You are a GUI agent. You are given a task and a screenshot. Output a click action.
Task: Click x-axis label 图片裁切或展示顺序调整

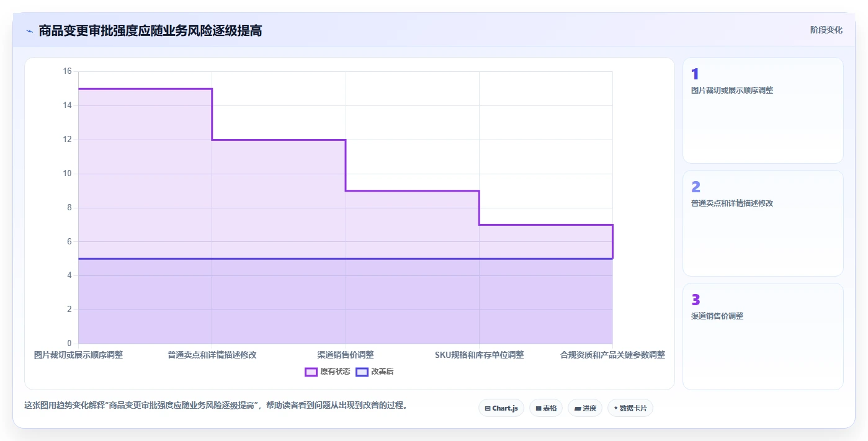(x=78, y=355)
